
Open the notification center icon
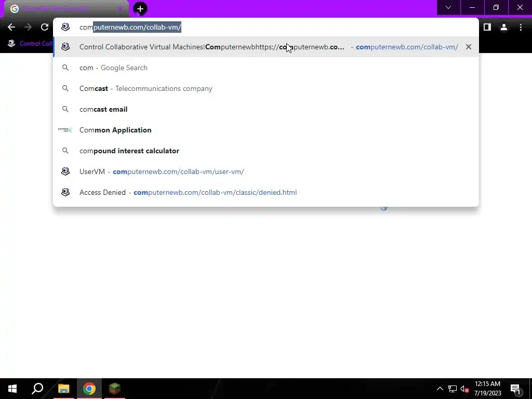516,389
